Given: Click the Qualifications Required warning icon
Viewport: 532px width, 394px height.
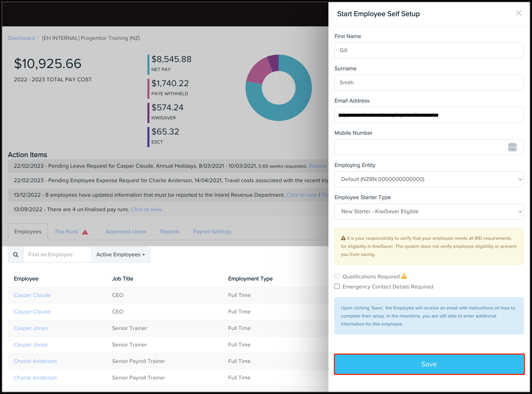Looking at the screenshot, I should (404, 276).
